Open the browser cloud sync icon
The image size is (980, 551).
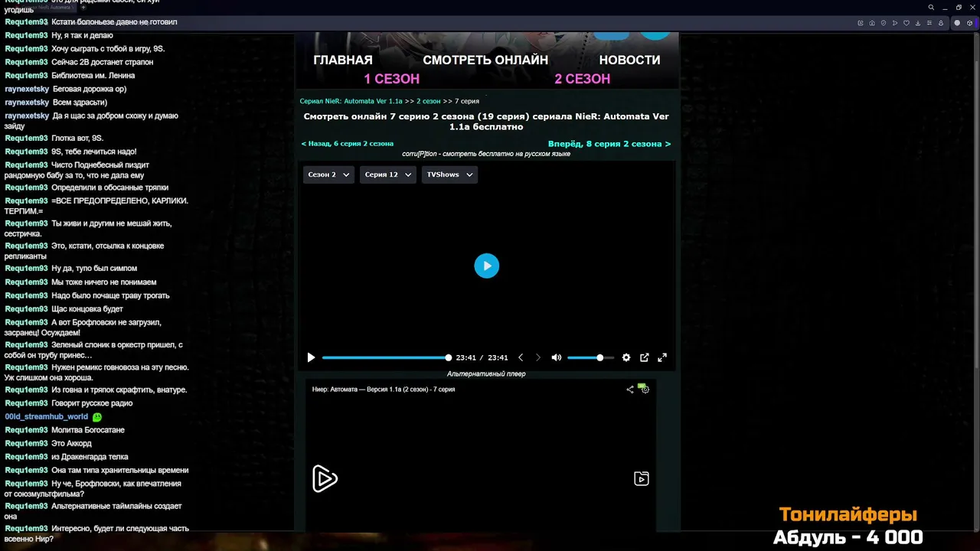click(x=872, y=23)
